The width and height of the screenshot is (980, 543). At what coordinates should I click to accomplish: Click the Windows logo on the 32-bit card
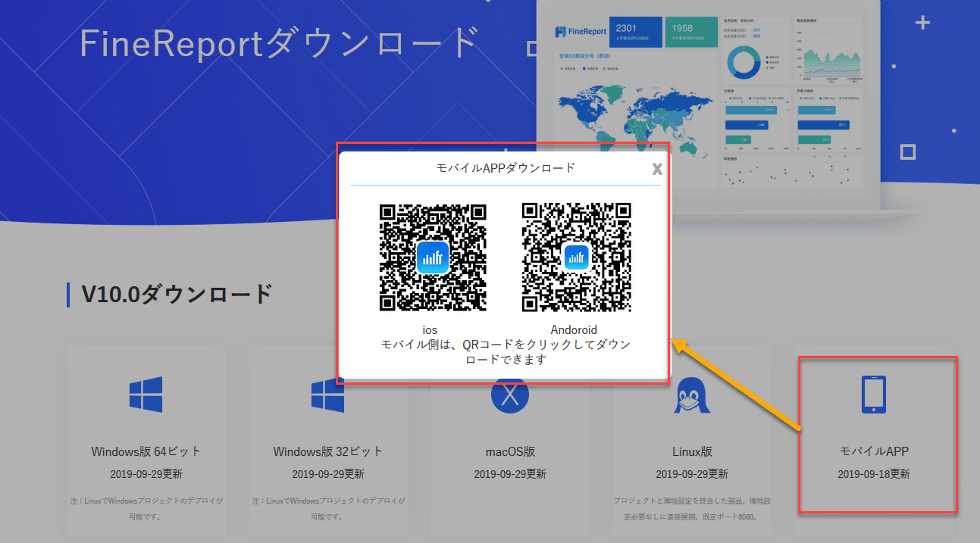328,395
